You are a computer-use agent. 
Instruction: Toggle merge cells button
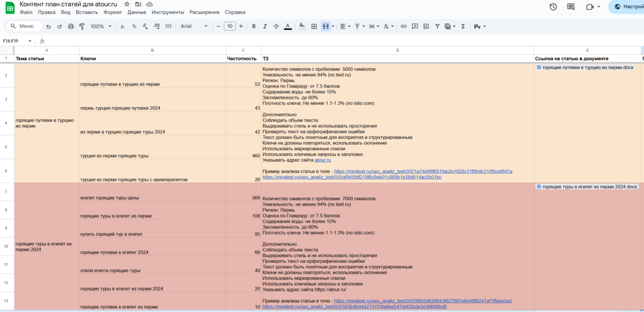326,26
